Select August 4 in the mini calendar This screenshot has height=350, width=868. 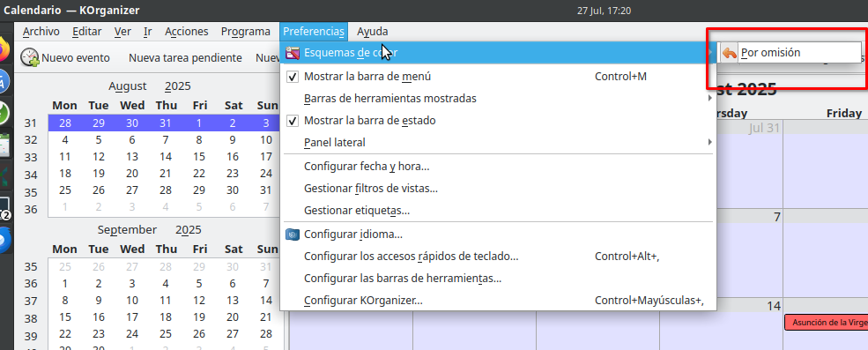pos(64,139)
